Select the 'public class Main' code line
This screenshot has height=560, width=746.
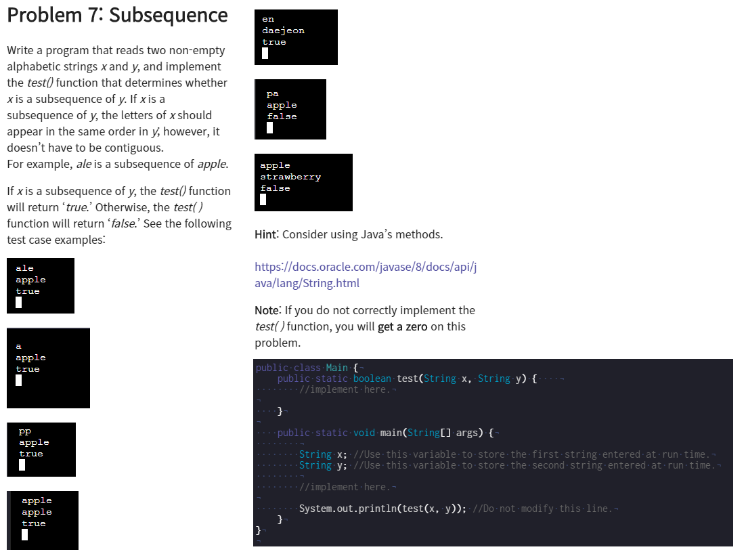(x=303, y=368)
